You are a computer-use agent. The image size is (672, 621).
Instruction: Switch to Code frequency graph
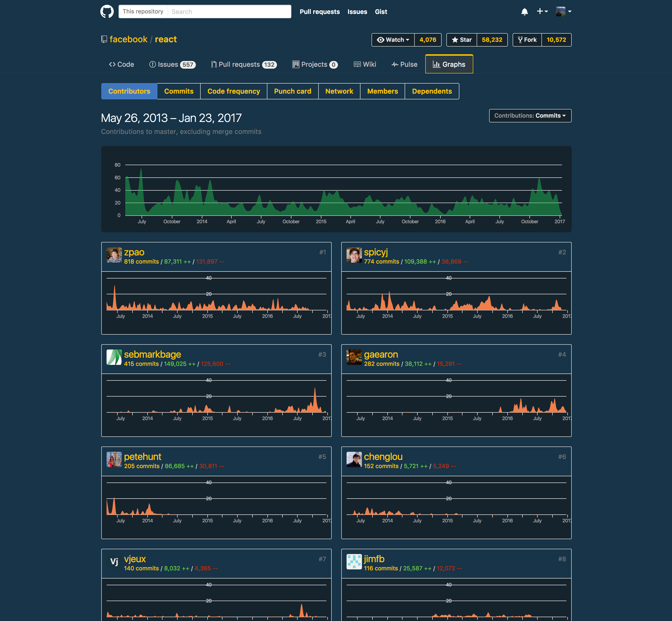pyautogui.click(x=234, y=91)
